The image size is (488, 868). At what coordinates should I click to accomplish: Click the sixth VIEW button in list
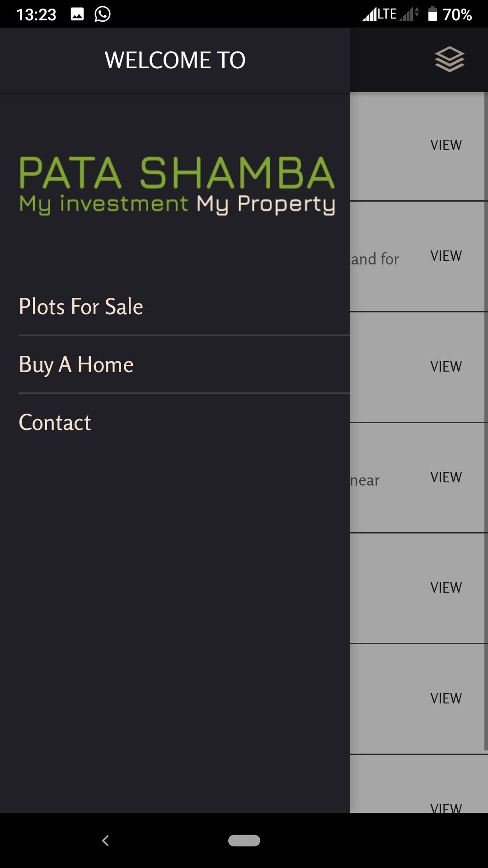tap(446, 698)
